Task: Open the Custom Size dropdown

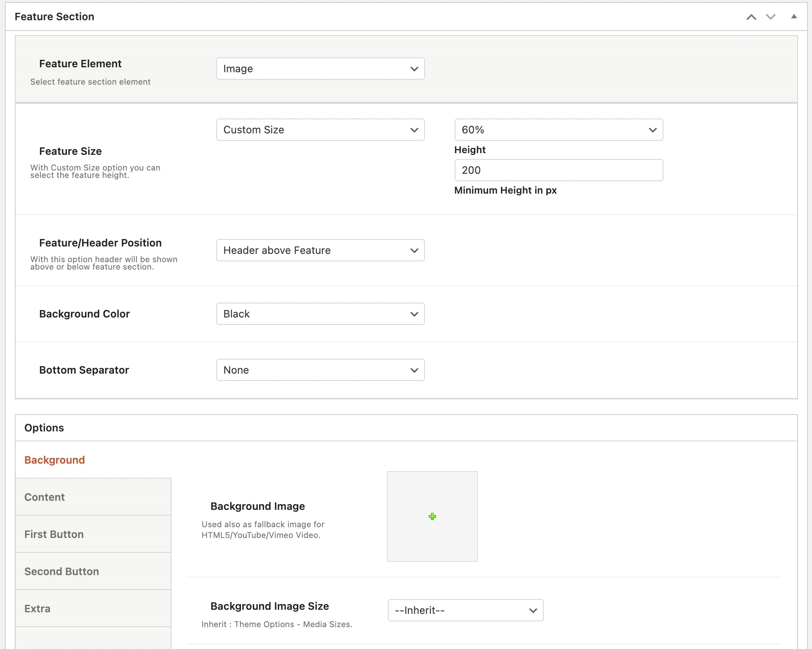Action: (x=320, y=130)
